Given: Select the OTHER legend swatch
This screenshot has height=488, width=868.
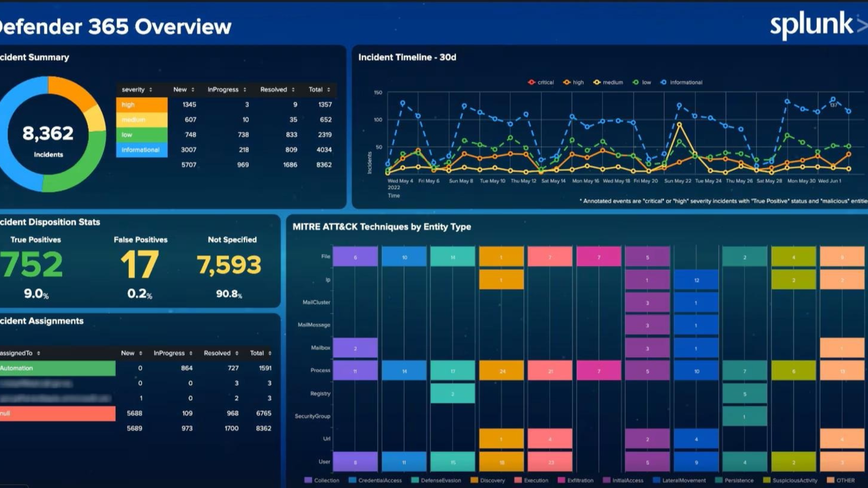Looking at the screenshot, I should (830, 480).
